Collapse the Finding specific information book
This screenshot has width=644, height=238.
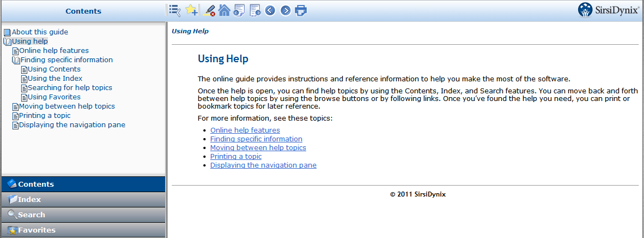pos(16,60)
